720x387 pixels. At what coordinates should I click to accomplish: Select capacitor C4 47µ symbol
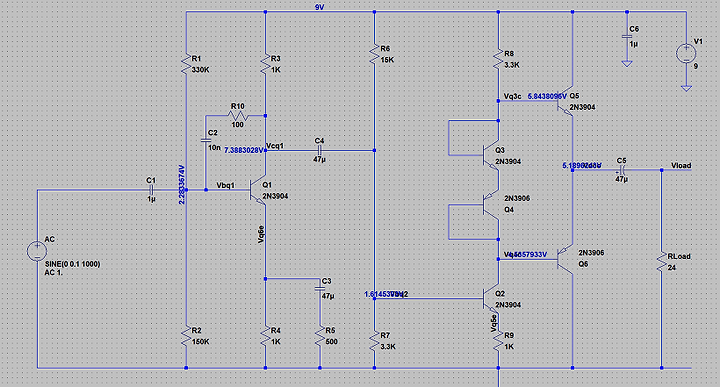320,150
